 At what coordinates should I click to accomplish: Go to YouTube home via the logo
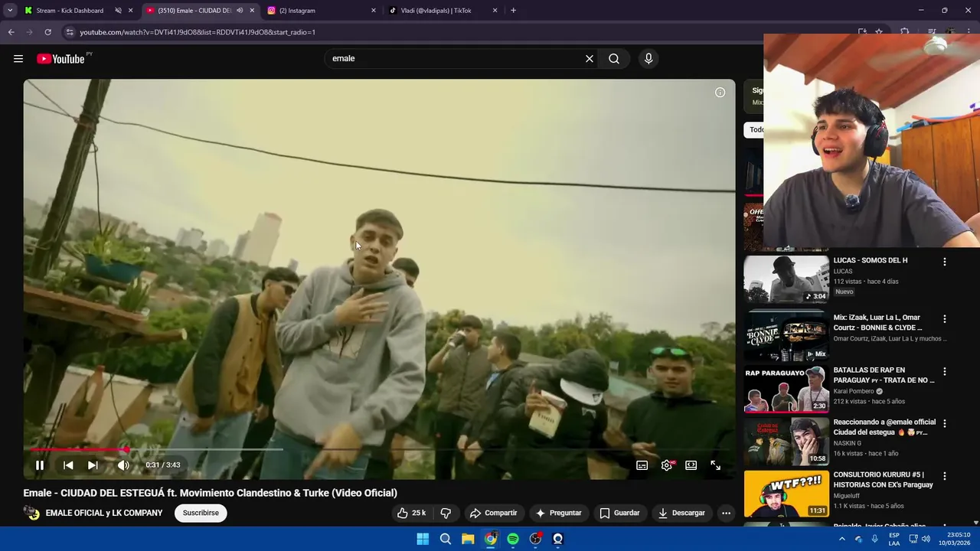pos(60,59)
